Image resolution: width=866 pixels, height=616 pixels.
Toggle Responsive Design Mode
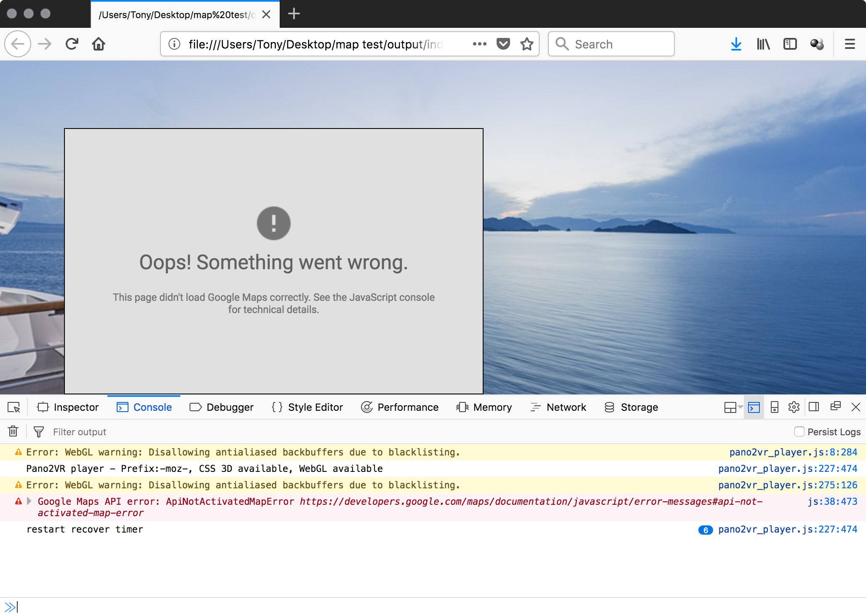point(774,407)
